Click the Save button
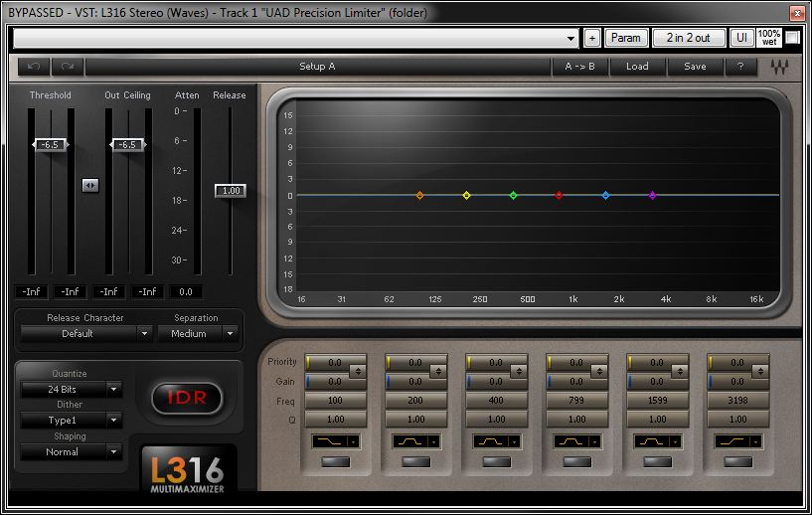Image resolution: width=812 pixels, height=515 pixels. [x=695, y=67]
